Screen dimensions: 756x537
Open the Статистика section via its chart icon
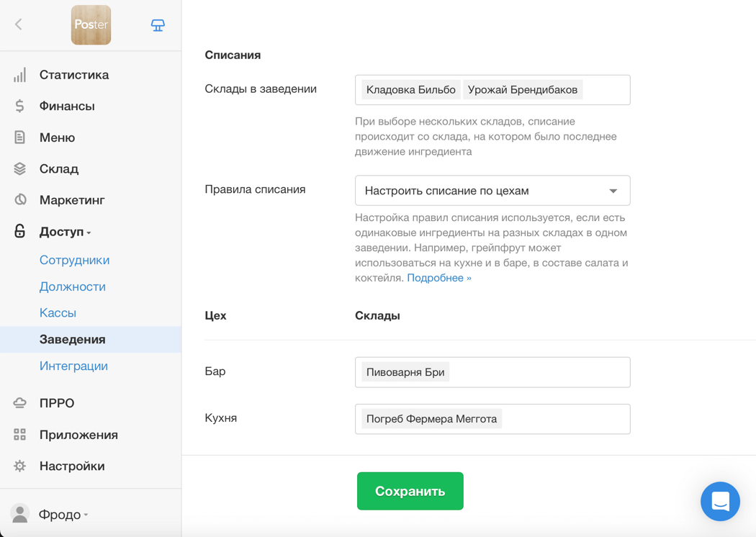pos(20,74)
